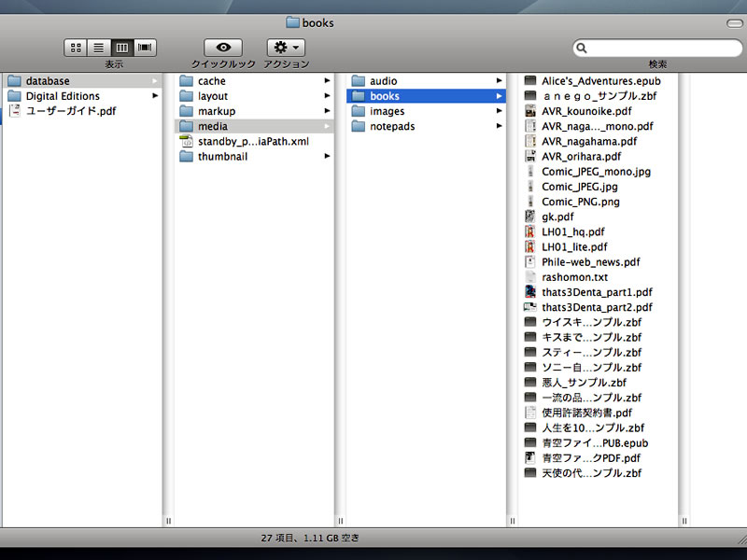Open the cache folder
This screenshot has height=560, width=747.
point(211,81)
